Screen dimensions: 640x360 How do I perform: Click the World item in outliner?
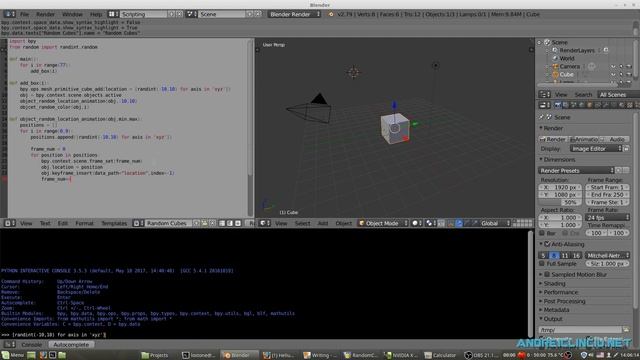pos(567,58)
